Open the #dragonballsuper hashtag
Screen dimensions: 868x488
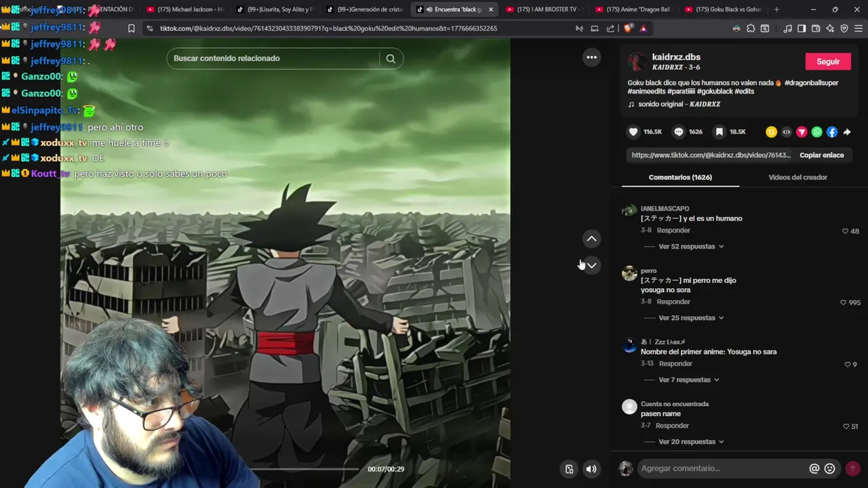point(811,83)
